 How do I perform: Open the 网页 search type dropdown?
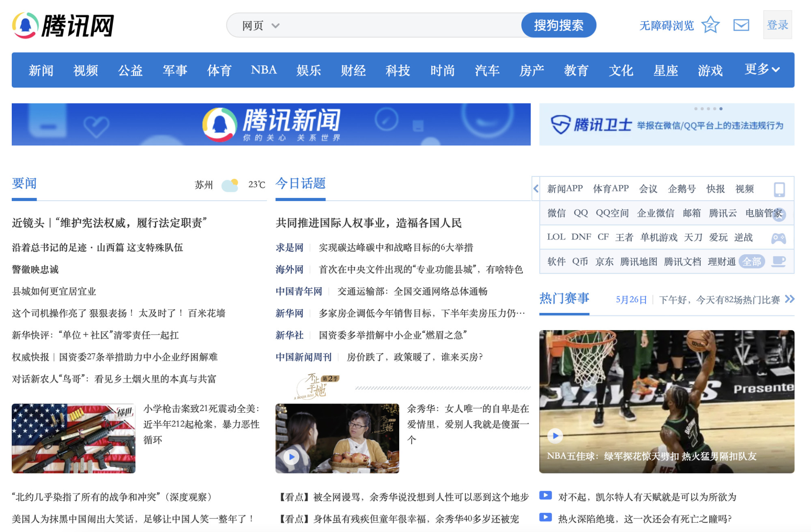[261, 26]
